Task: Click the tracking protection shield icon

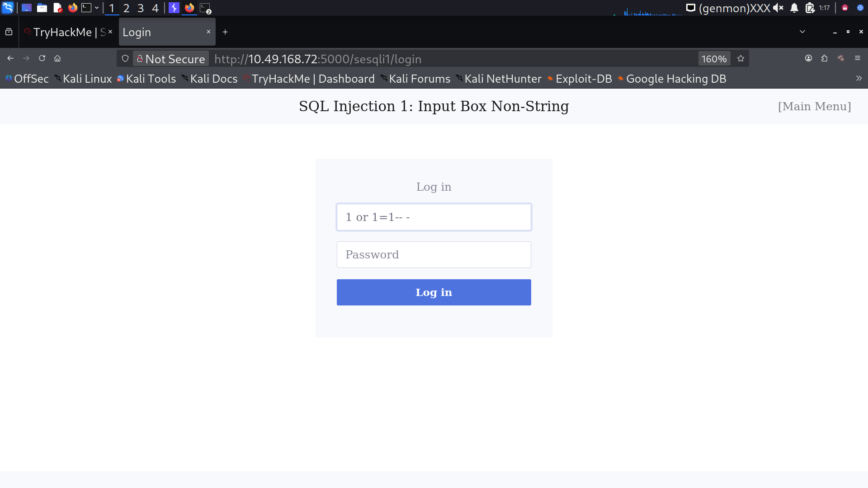Action: coord(125,59)
